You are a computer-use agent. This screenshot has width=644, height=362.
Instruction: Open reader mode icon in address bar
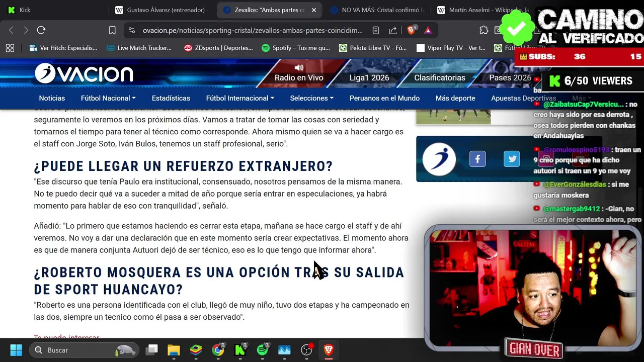[x=376, y=30]
